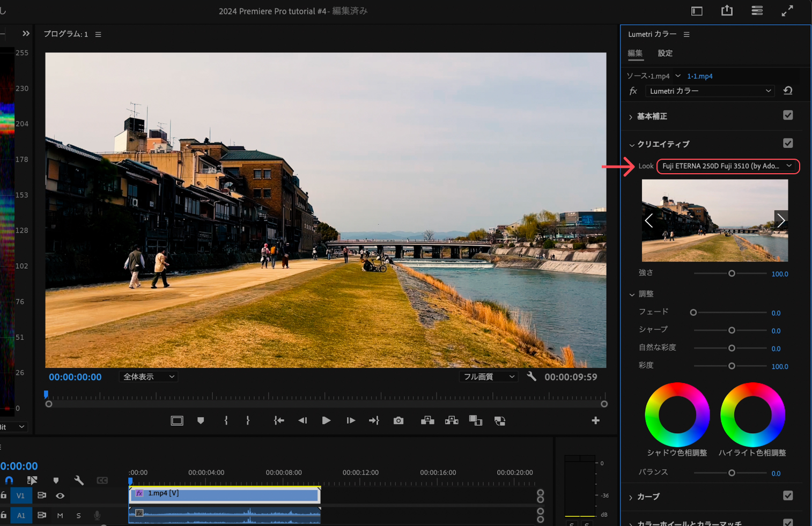
Task: Open the 全体表示 zoom level dropdown
Action: pos(149,377)
